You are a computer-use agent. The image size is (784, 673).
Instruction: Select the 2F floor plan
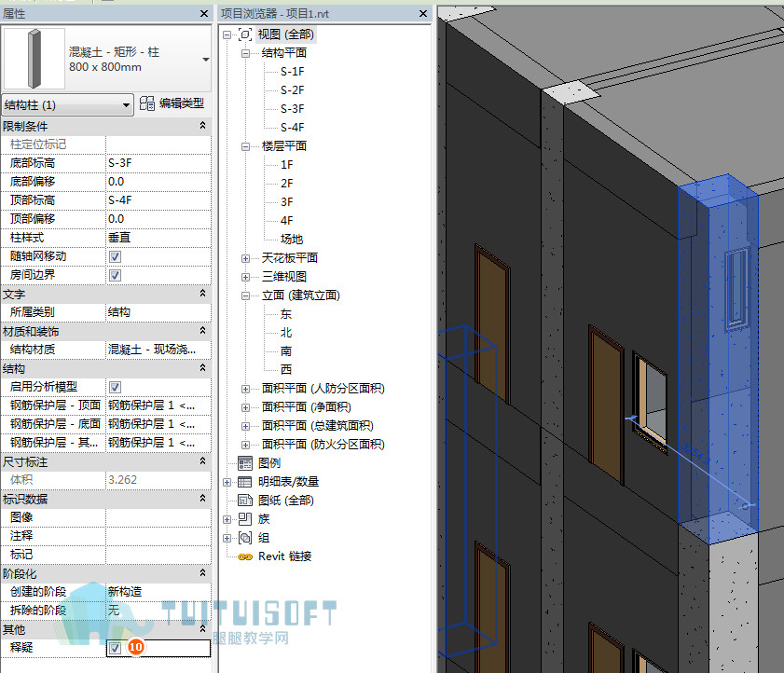point(287,184)
